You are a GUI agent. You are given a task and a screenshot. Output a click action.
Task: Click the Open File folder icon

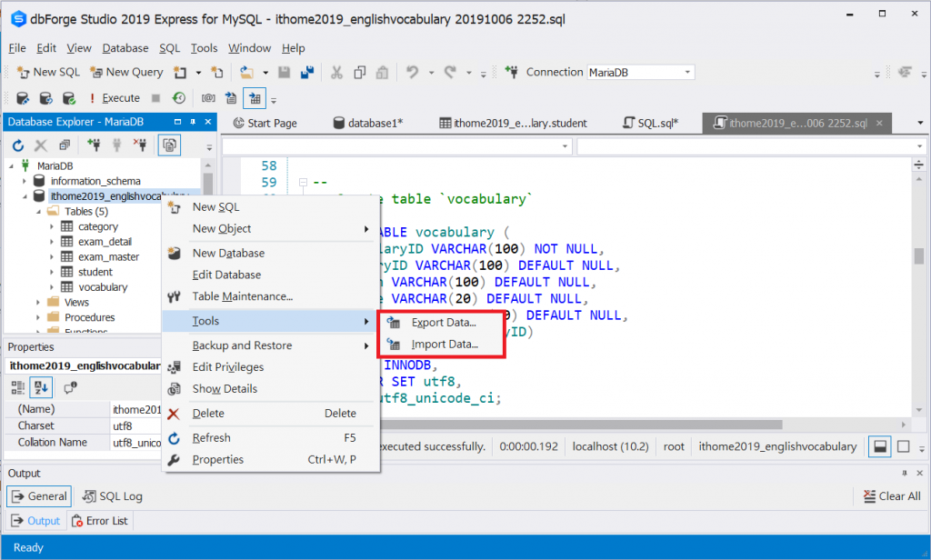point(246,73)
